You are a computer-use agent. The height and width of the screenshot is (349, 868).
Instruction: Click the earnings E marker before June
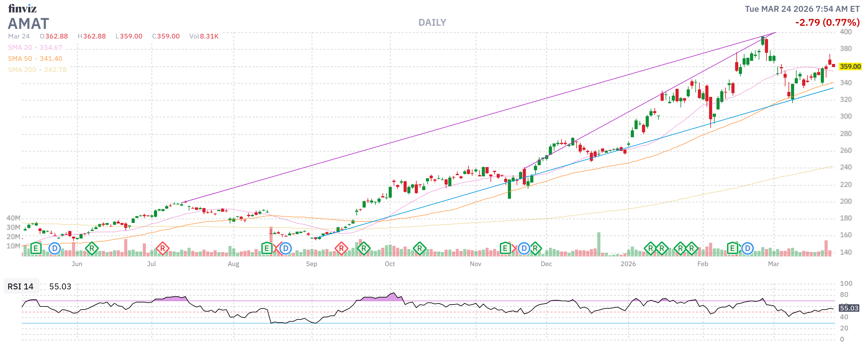pos(36,249)
